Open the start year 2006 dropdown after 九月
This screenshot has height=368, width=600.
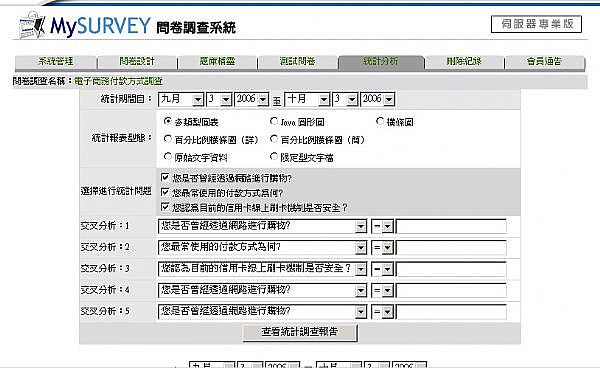point(251,99)
